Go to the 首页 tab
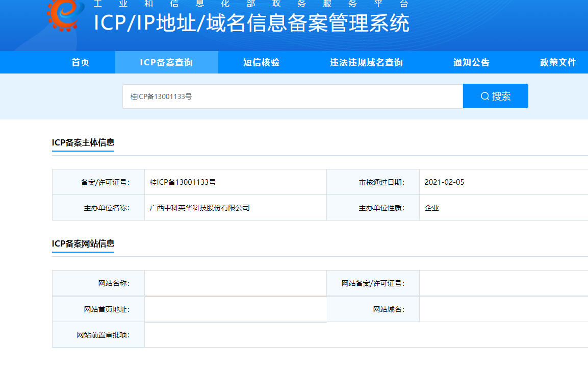Image resolution: width=588 pixels, height=367 pixels. click(x=81, y=62)
